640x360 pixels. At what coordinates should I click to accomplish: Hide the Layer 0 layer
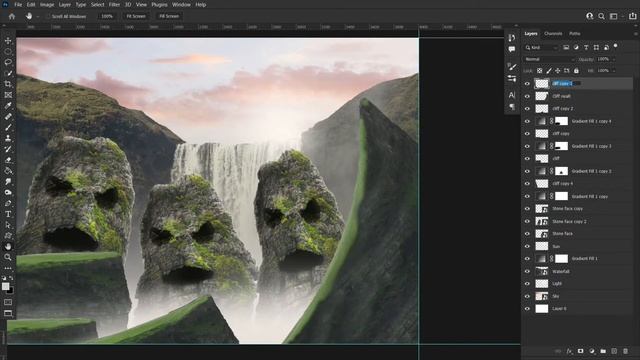coord(527,309)
